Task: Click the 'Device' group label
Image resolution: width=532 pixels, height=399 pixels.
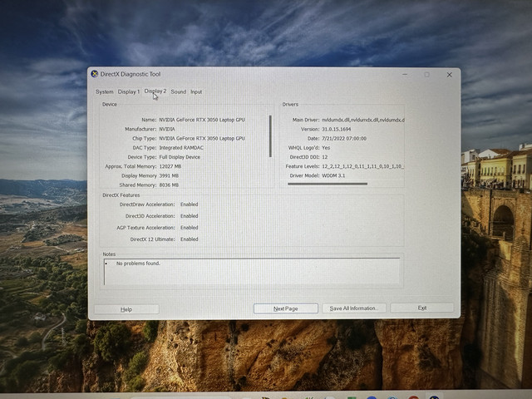Action: coord(110,105)
